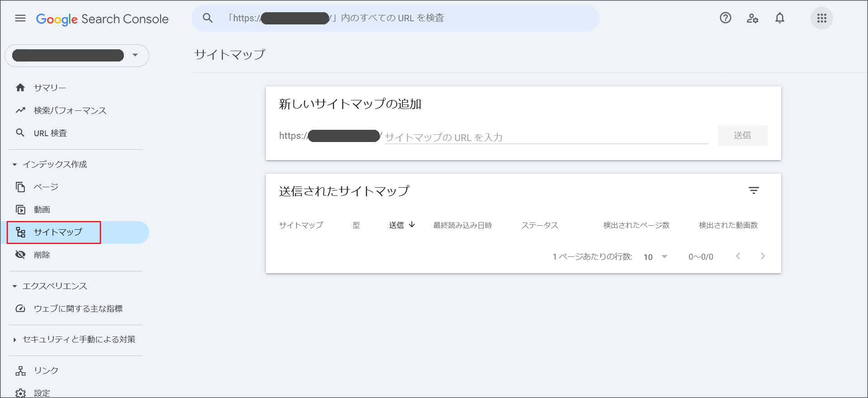Image resolution: width=868 pixels, height=398 pixels.
Task: Sort by 送信 column header
Action: 396,225
